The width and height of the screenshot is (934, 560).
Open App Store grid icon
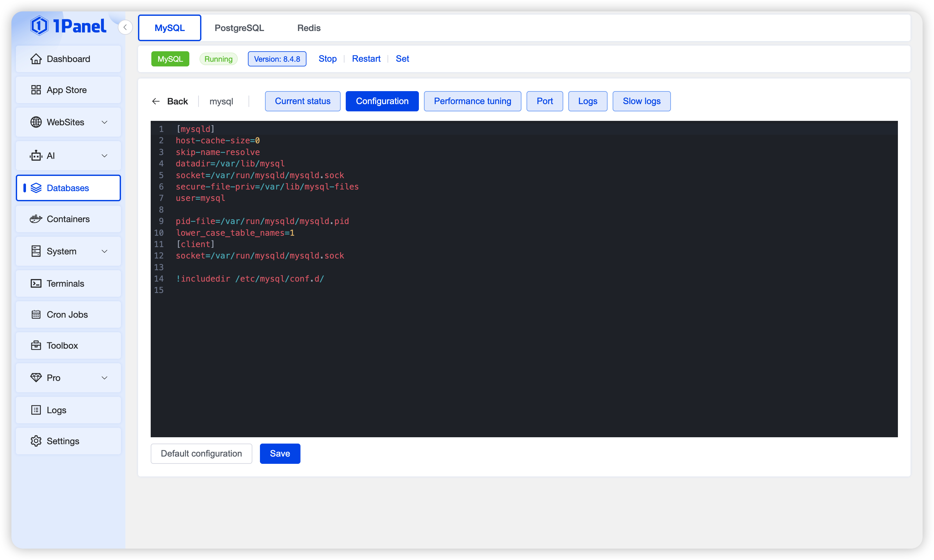point(36,90)
